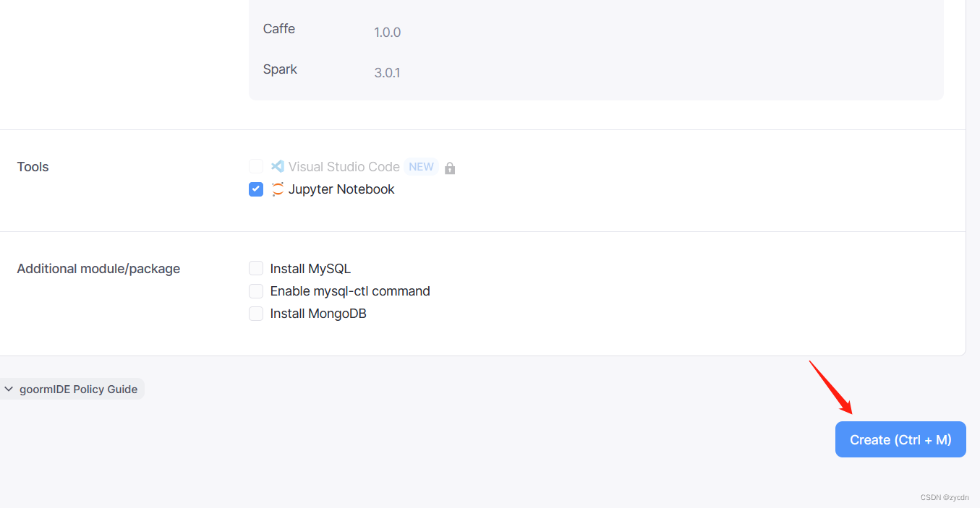Enable the Install MySQL checkbox
Viewport: 980px width, 508px height.
[256, 268]
